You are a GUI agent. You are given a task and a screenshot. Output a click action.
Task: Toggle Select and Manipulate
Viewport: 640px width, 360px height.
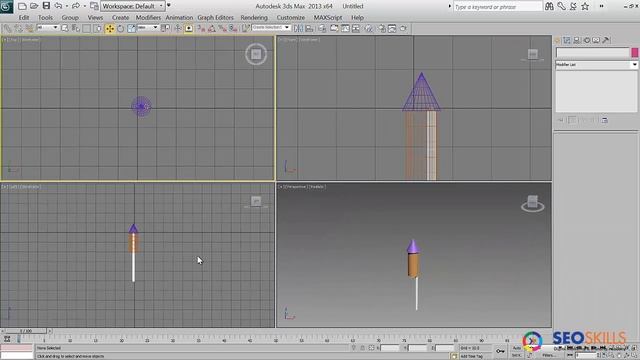178,28
